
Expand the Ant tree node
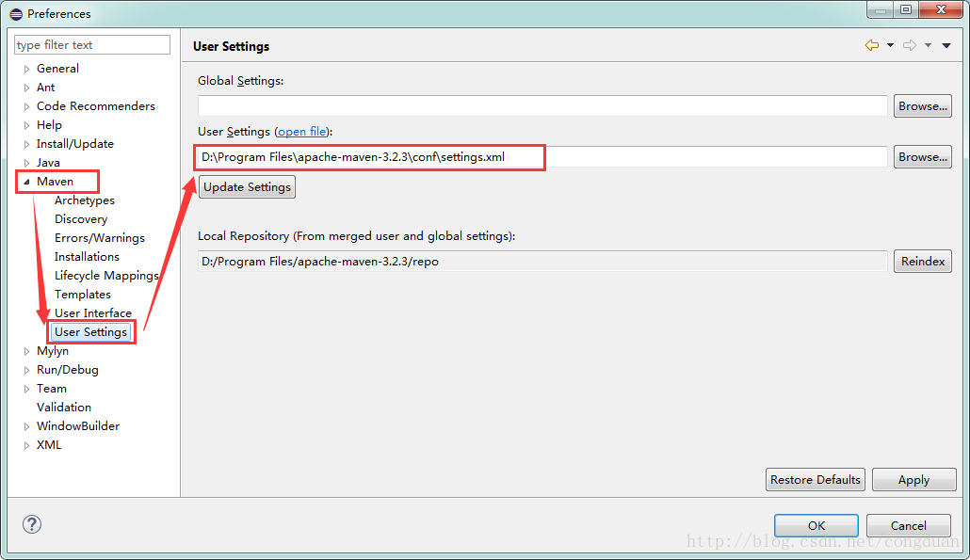(26, 88)
